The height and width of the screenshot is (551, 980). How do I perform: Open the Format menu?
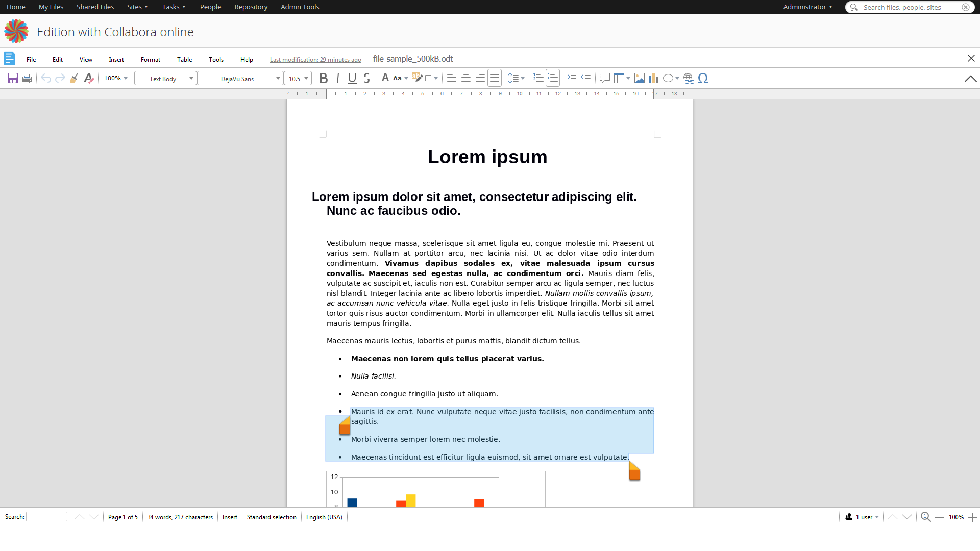pos(151,59)
